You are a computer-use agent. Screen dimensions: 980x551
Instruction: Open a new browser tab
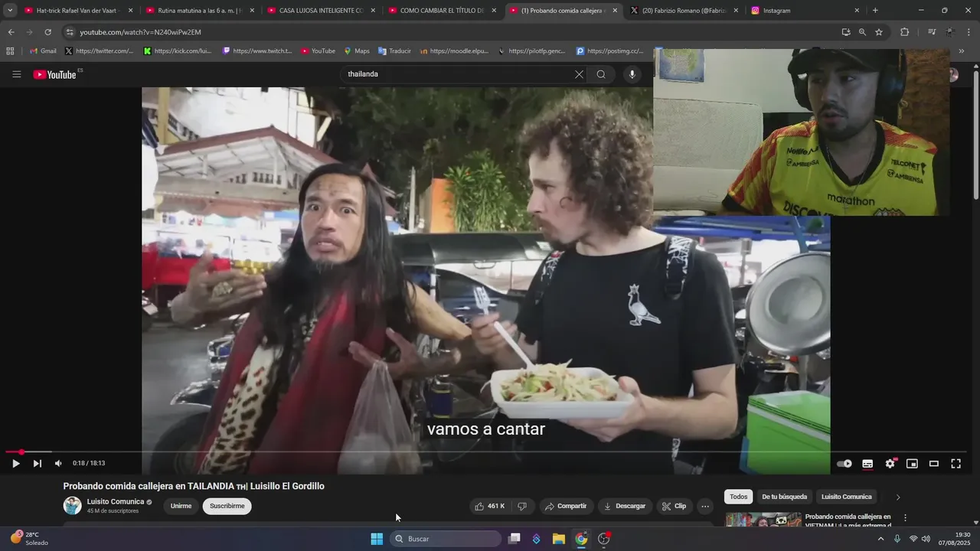pyautogui.click(x=875, y=11)
